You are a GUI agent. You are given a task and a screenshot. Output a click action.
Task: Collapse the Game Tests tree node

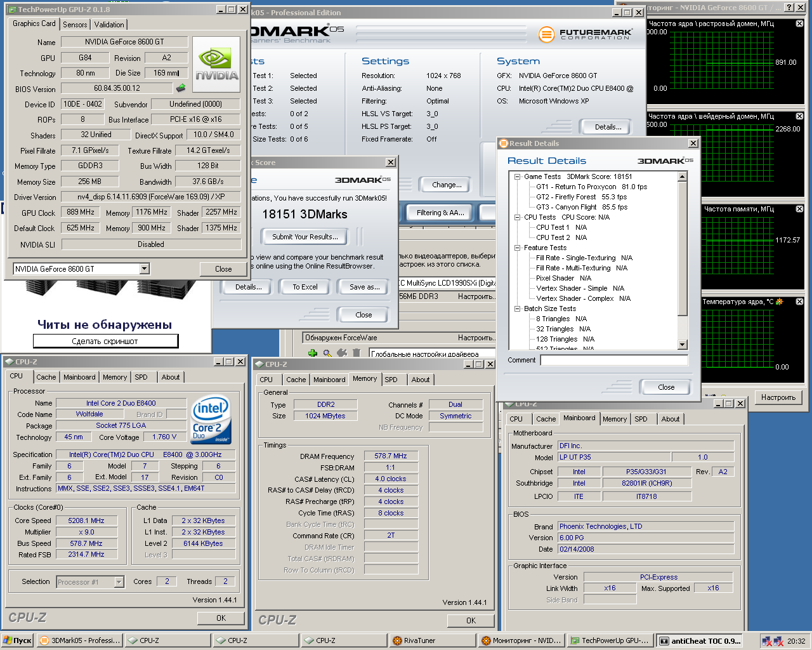[x=517, y=176]
